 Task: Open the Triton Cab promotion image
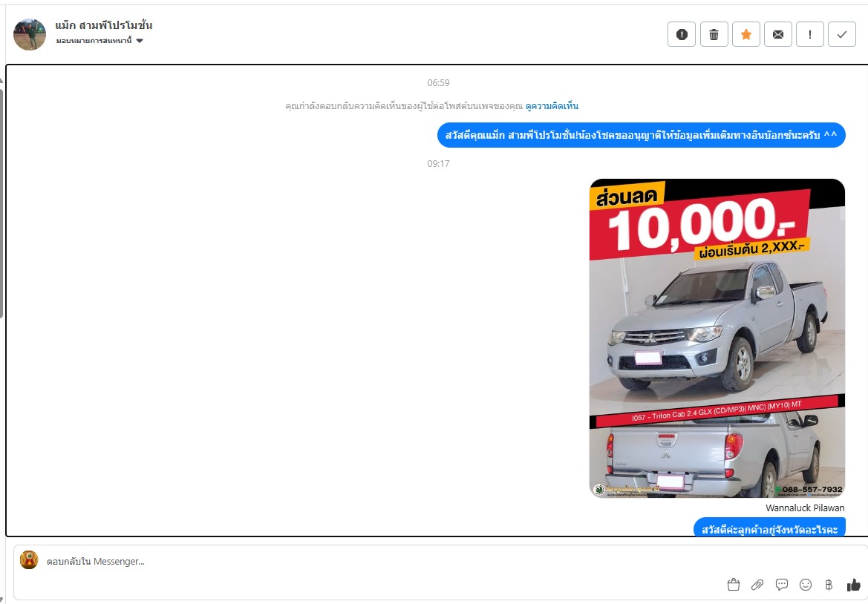717,338
